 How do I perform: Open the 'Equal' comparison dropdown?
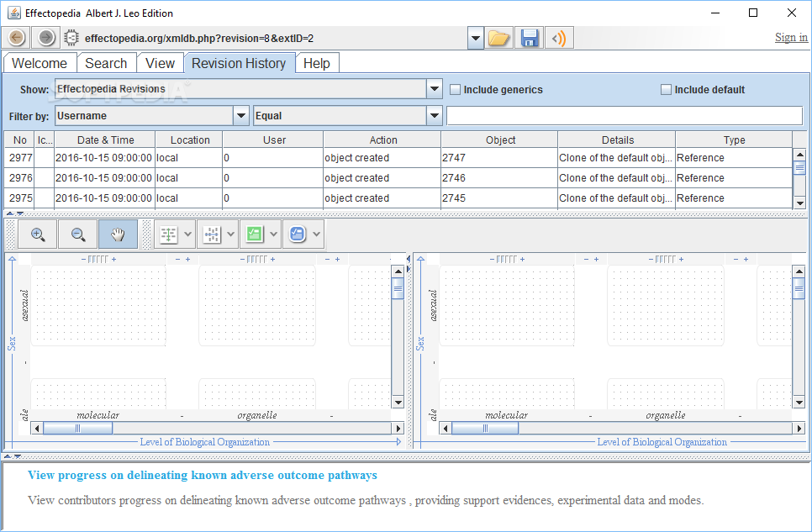coord(434,115)
